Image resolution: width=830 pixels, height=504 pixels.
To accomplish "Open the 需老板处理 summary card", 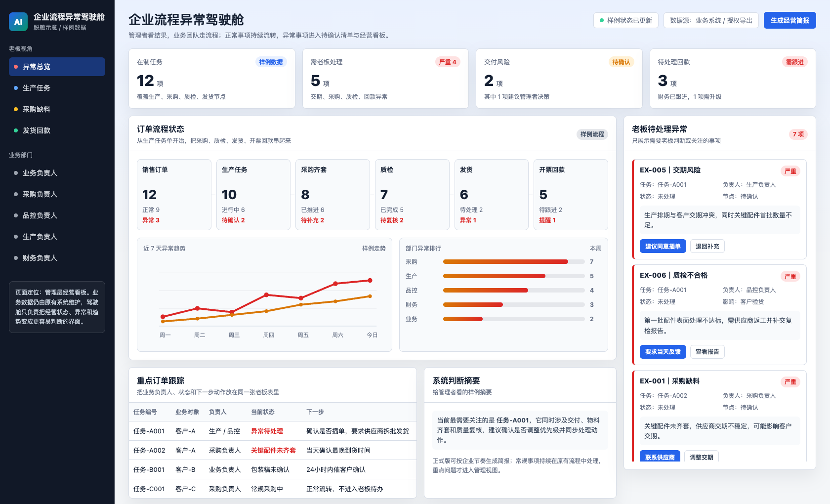I will coord(385,79).
